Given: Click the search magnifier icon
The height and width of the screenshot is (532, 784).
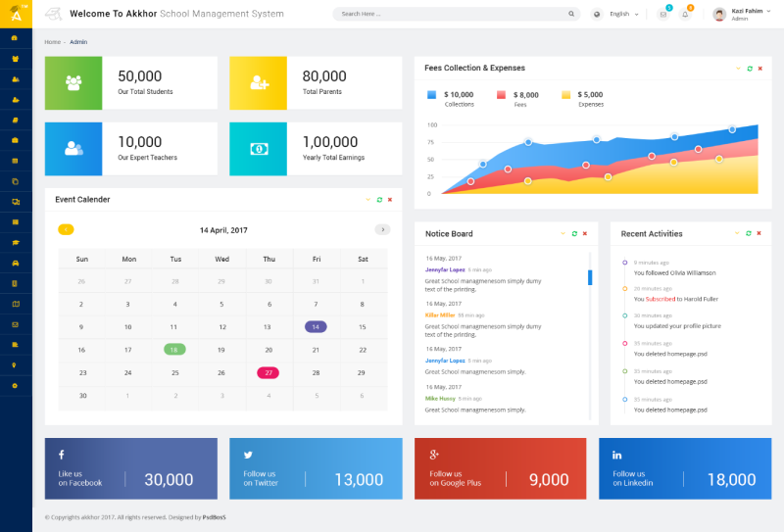Looking at the screenshot, I should 571,15.
